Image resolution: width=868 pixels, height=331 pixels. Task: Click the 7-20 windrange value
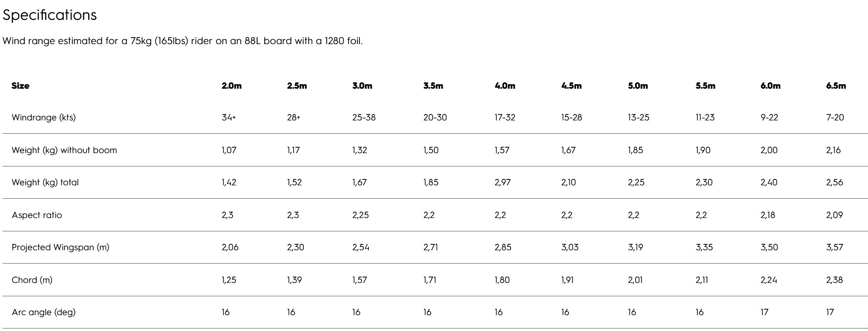[835, 117]
